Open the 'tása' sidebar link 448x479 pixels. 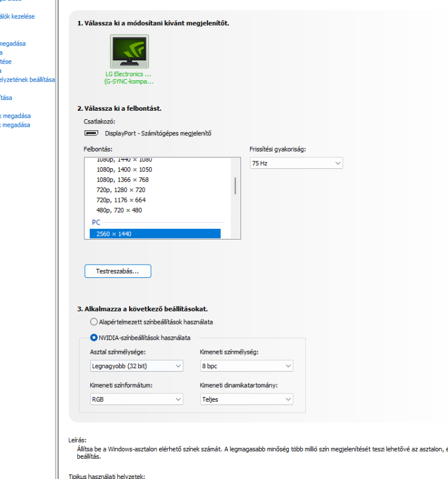6,98
